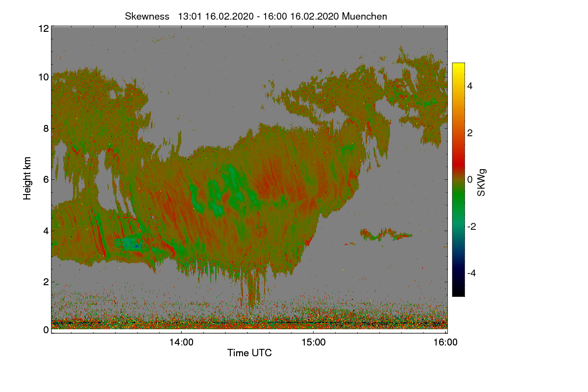The image size is (588, 392).
Task: Click the height tick label 4
Action: (x=46, y=230)
